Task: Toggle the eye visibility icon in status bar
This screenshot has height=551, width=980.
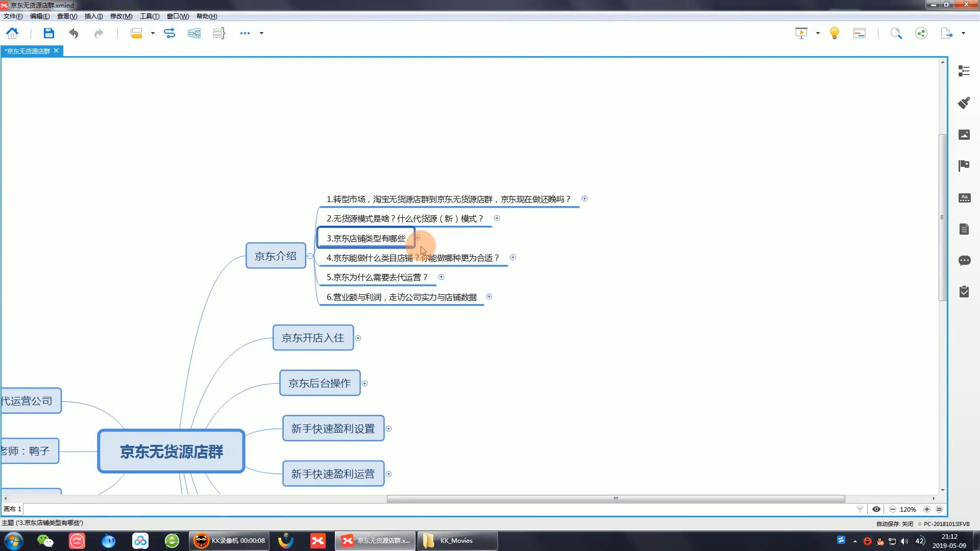Action: coord(876,509)
